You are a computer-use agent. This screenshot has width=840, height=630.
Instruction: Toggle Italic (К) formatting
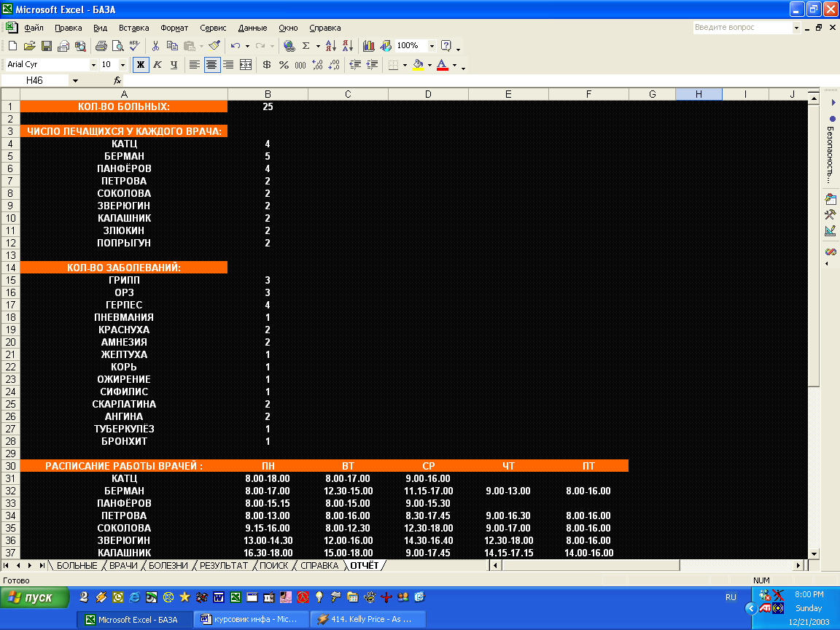pos(157,65)
